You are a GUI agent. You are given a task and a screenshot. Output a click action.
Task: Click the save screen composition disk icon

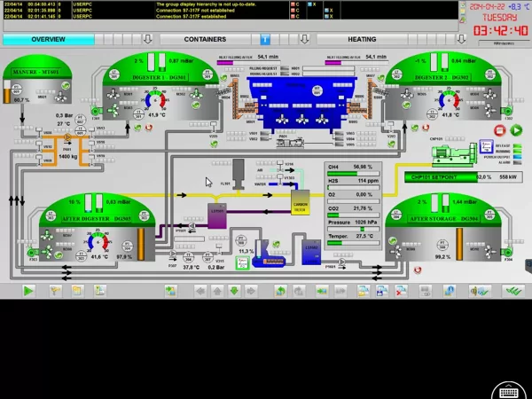[x=382, y=291]
